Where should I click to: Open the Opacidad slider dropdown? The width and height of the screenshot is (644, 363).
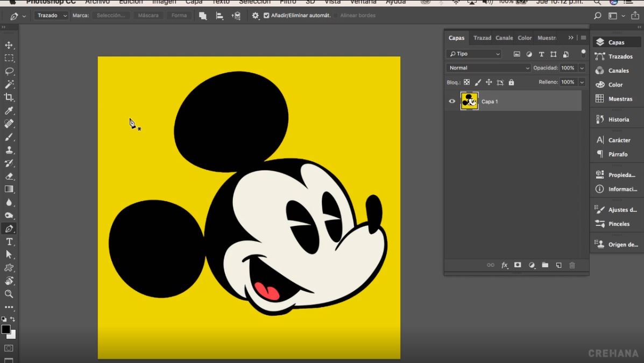pos(582,68)
